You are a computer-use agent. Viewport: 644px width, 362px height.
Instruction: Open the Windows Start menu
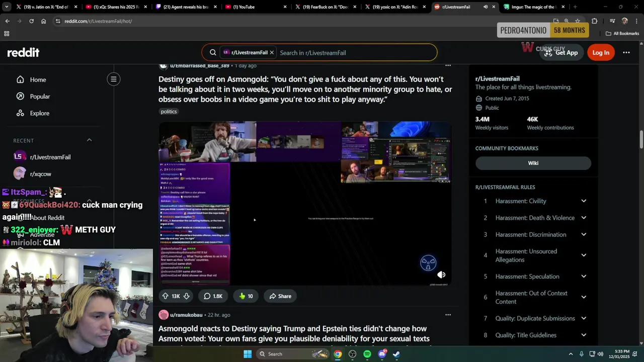(x=248, y=354)
